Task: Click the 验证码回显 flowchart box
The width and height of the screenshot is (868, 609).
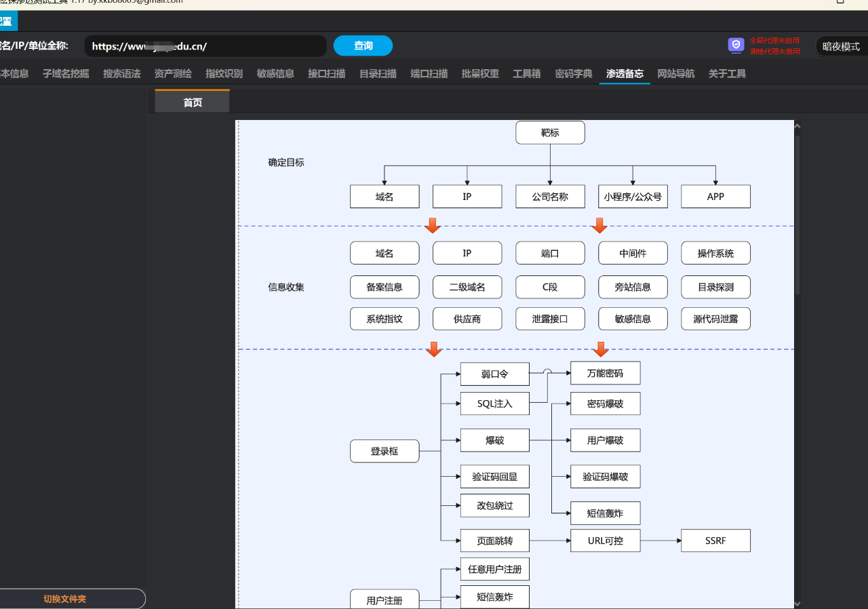Action: (494, 477)
